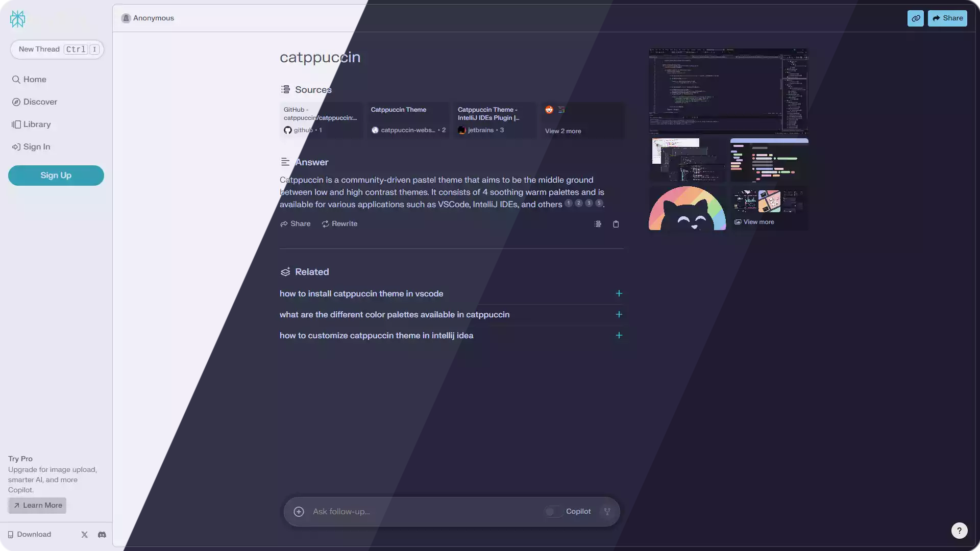The width and height of the screenshot is (980, 551).
Task: Go to Home in the sidebar
Action: (x=29, y=80)
